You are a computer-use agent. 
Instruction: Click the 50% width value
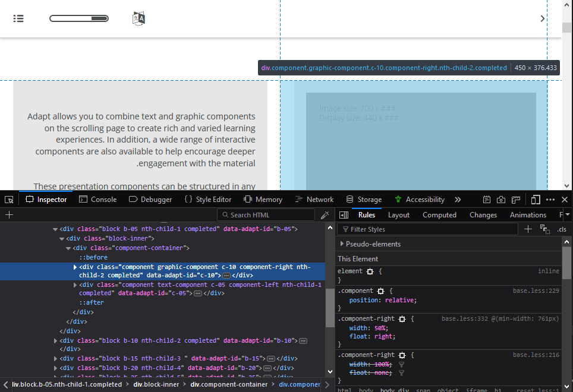point(380,328)
